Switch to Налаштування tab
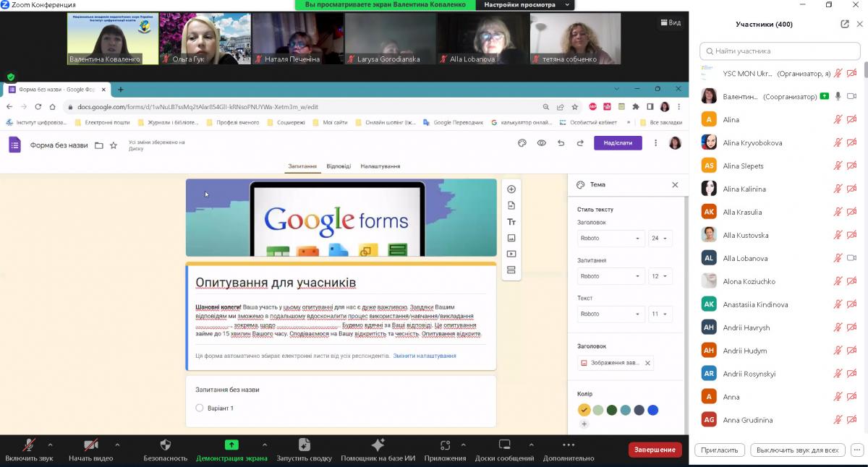The width and height of the screenshot is (868, 467). (380, 166)
